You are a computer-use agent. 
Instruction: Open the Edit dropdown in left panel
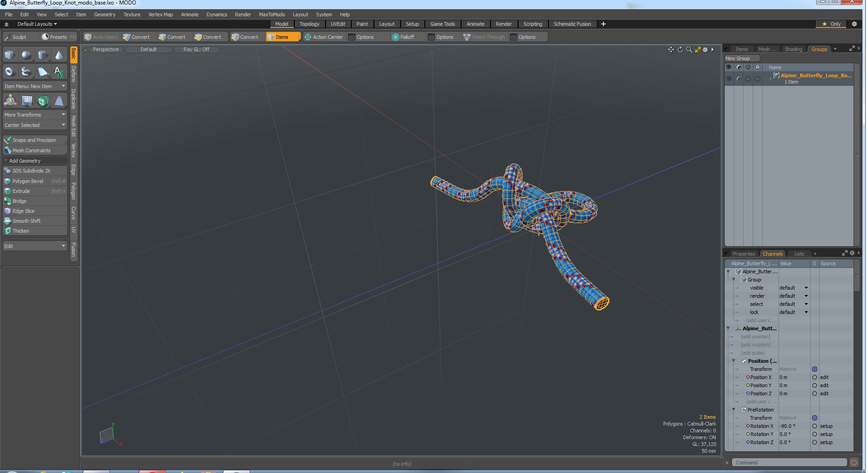(x=35, y=246)
